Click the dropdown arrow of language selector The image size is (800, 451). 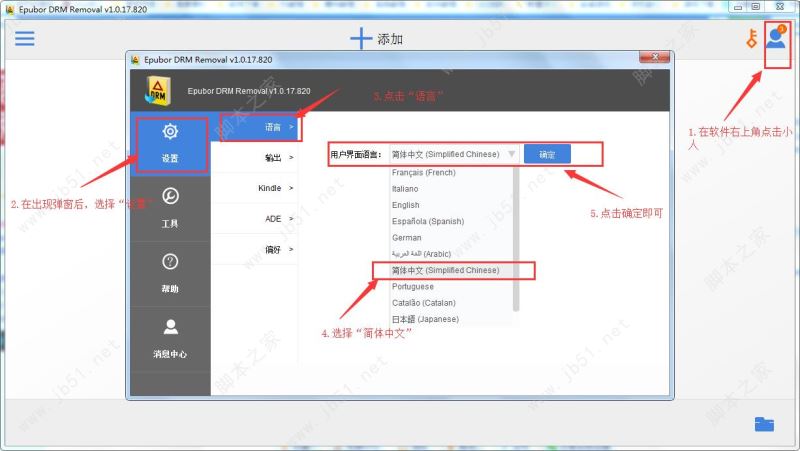(511, 154)
